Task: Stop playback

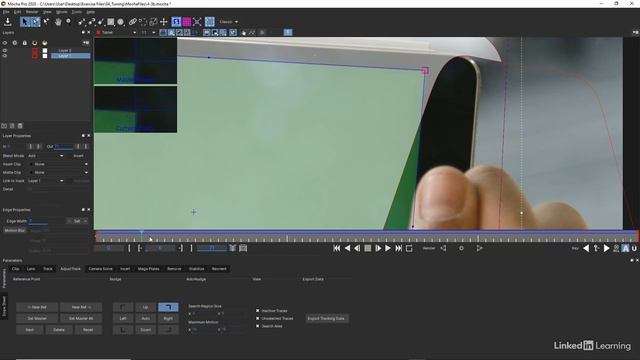Action: point(368,248)
